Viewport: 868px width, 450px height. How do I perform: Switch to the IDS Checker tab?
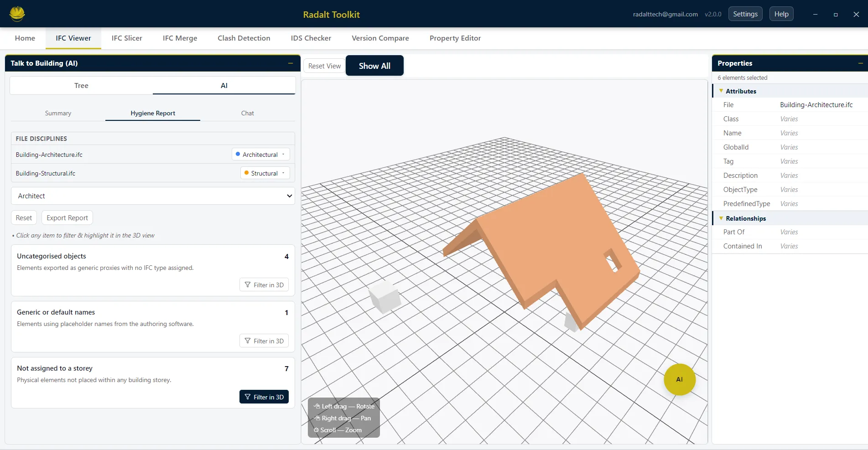click(x=311, y=38)
